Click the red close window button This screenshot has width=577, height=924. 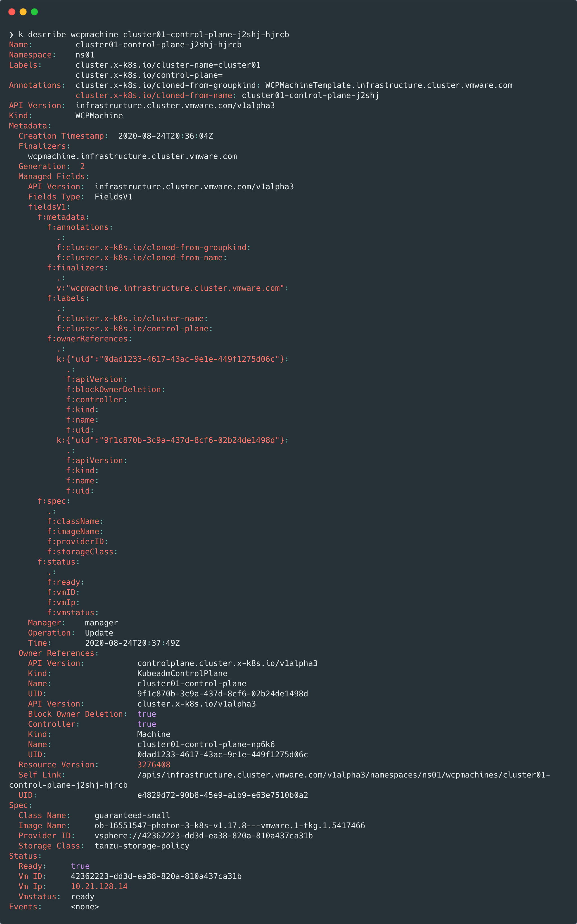12,12
